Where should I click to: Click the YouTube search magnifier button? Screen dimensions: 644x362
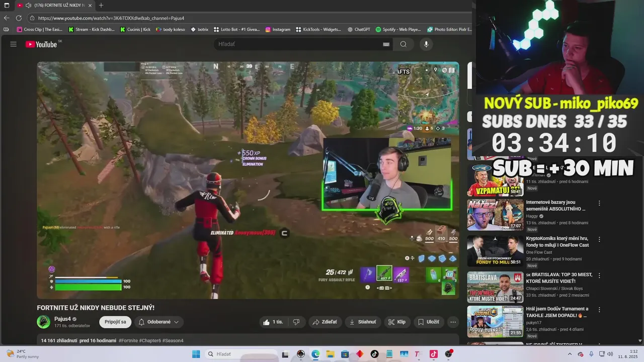click(x=404, y=44)
